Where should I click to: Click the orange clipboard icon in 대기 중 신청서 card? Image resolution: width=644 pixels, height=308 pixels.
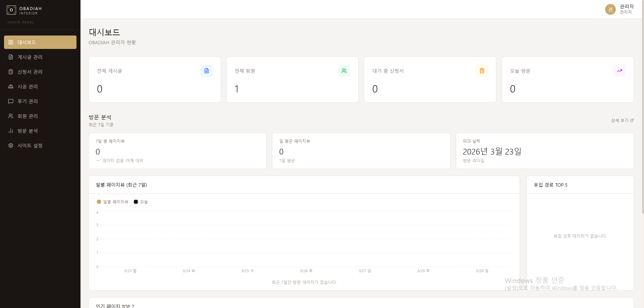point(482,71)
